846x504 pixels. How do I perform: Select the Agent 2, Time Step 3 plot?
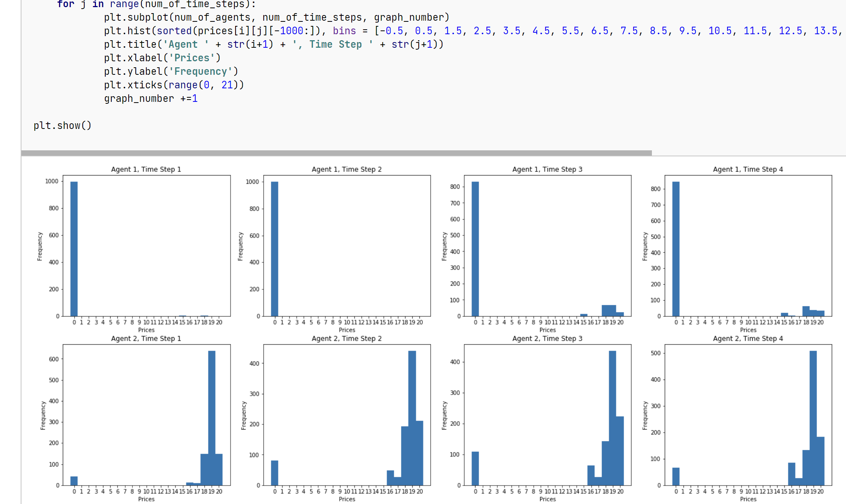point(547,415)
